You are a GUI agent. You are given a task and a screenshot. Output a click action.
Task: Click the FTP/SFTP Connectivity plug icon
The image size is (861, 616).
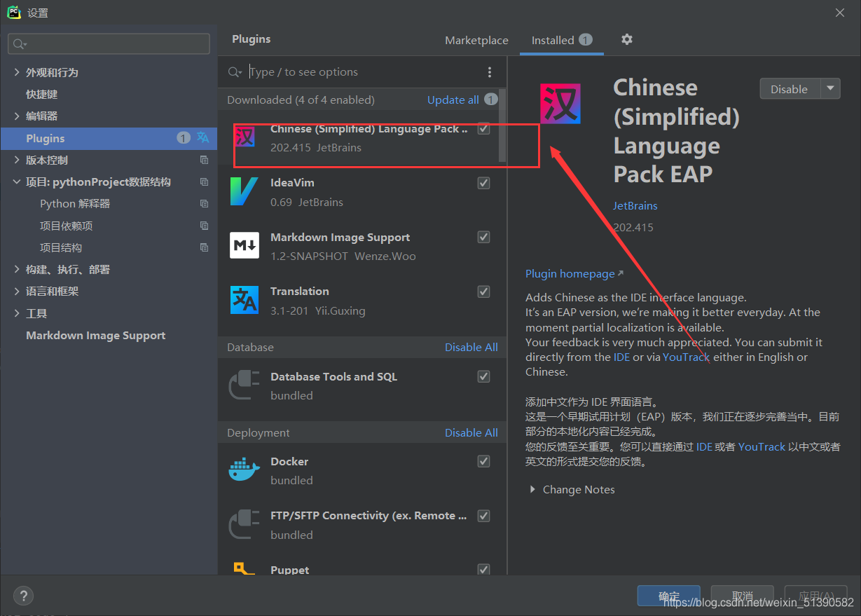[244, 524]
